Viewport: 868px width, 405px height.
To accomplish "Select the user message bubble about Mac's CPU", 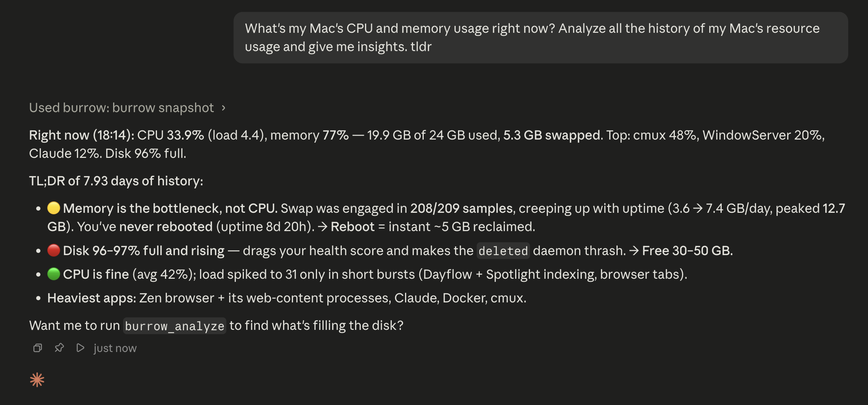I will (x=541, y=38).
